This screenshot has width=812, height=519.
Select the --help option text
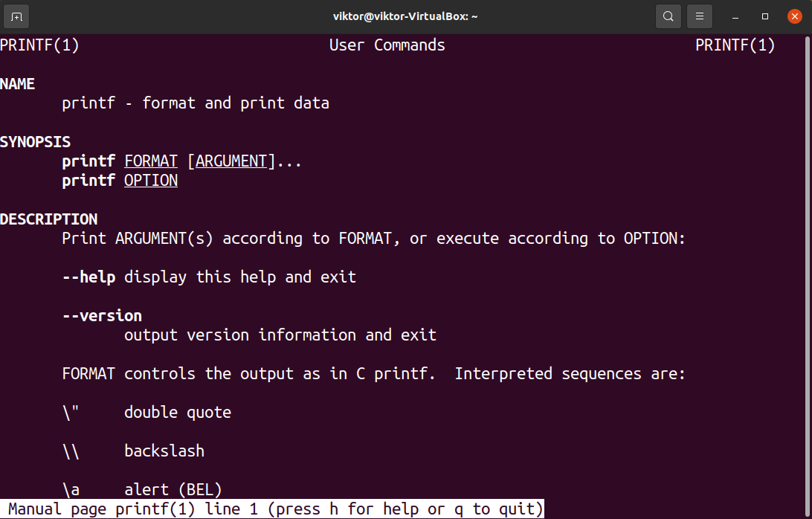point(88,277)
